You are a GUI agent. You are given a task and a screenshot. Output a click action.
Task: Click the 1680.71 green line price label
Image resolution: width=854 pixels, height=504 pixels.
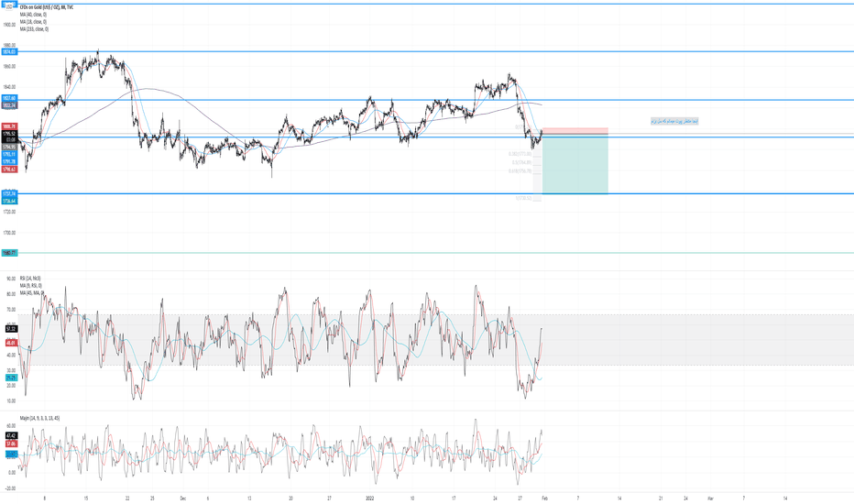coord(9,253)
